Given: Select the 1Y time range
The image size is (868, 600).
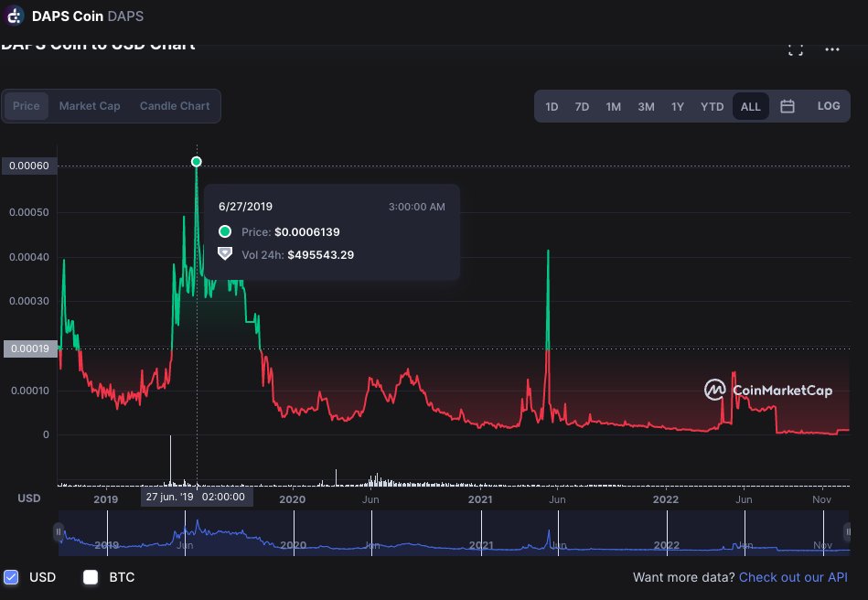Looking at the screenshot, I should (678, 106).
